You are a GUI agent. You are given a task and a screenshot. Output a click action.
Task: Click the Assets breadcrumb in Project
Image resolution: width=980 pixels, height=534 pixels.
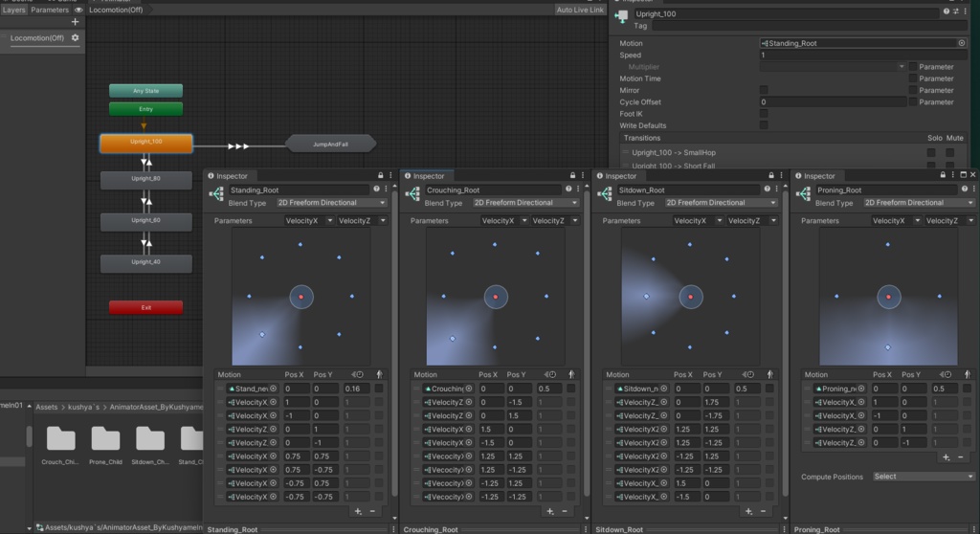point(47,407)
